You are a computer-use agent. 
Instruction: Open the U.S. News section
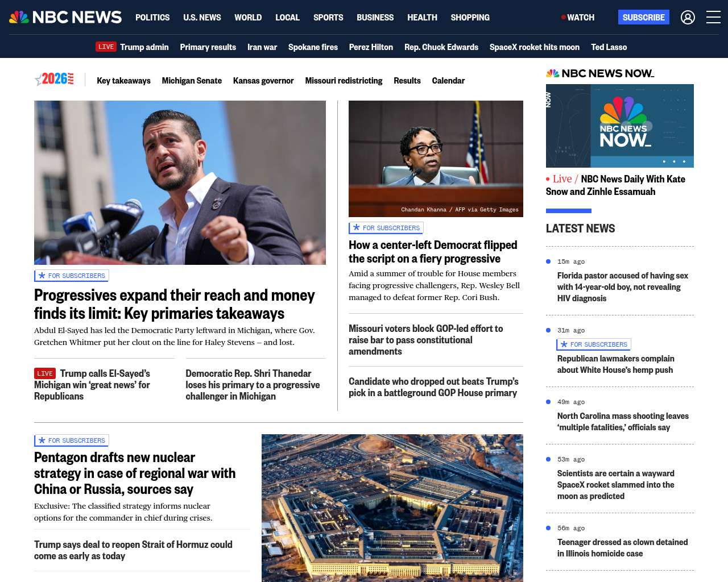pyautogui.click(x=202, y=18)
